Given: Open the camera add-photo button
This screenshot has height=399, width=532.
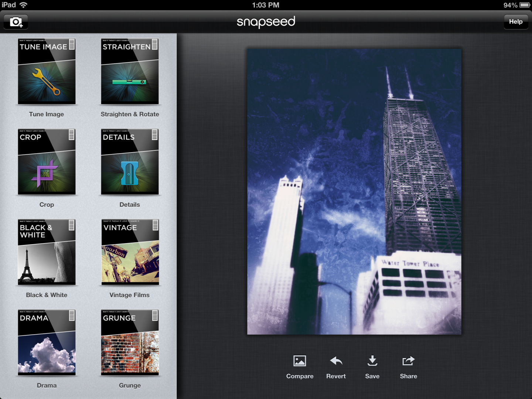Looking at the screenshot, I should [x=16, y=22].
